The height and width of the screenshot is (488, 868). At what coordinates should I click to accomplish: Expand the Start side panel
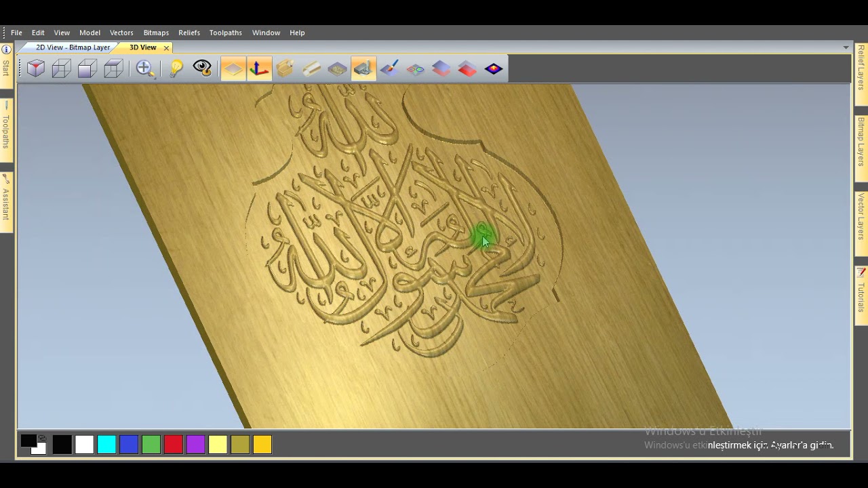[6, 67]
